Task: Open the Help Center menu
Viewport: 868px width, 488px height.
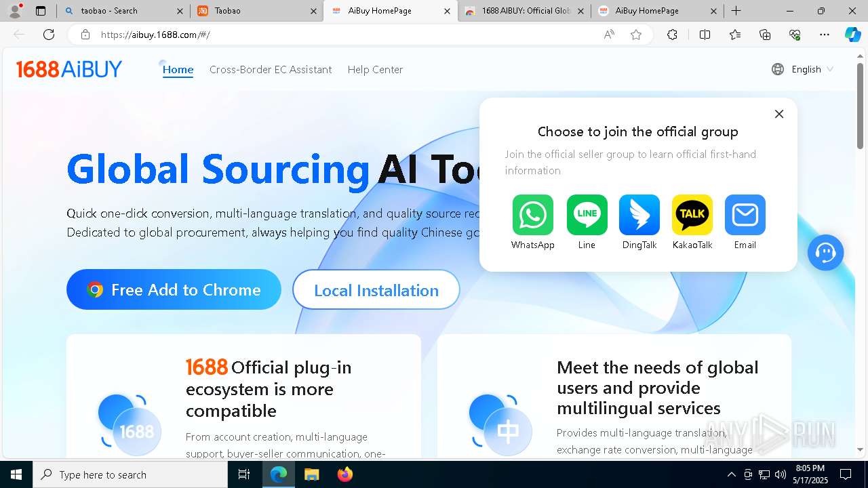Action: [375, 69]
